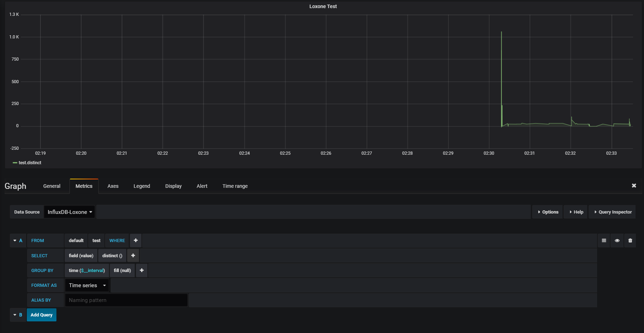Expand the Help section
This screenshot has width=644, height=333.
click(576, 212)
